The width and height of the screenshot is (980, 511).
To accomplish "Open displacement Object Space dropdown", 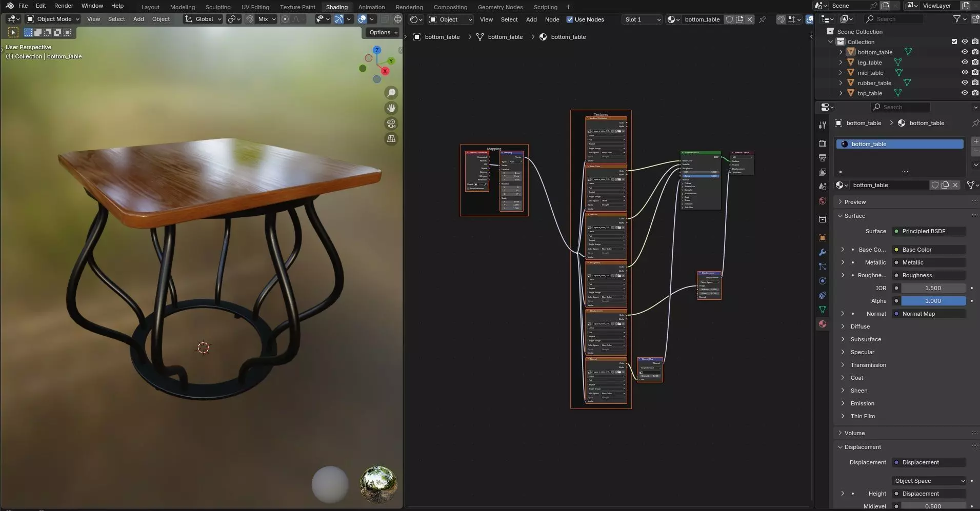I will (929, 481).
